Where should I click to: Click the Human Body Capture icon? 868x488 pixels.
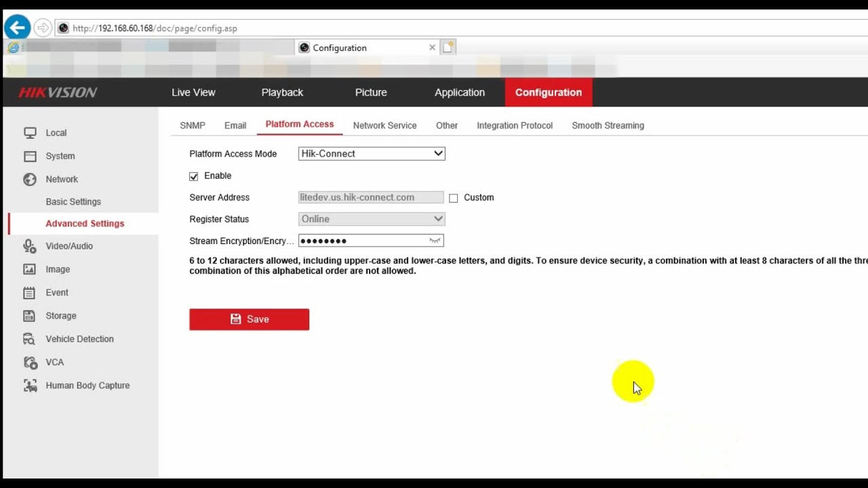pos(30,386)
